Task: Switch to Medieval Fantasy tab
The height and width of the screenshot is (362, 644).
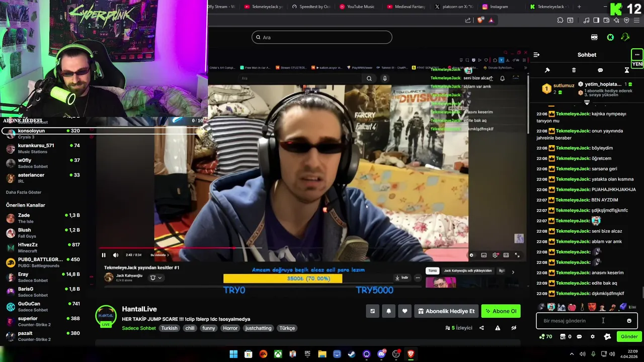Action: tap(407, 7)
